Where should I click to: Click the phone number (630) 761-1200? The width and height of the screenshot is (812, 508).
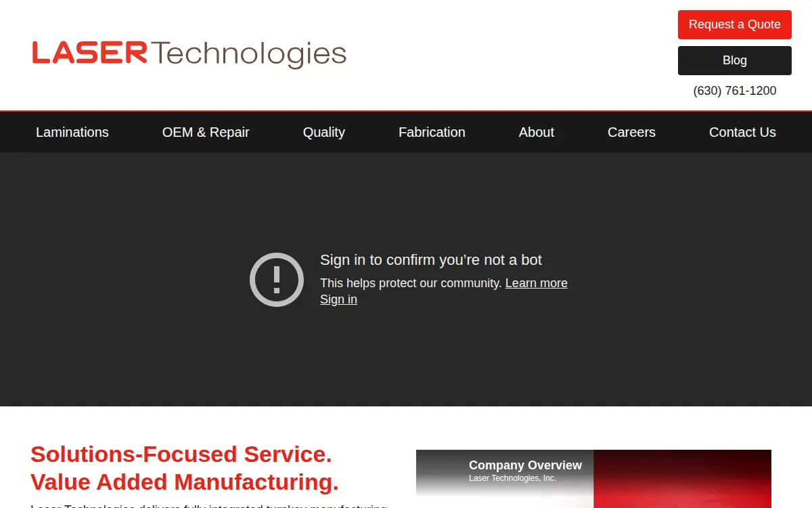click(735, 91)
